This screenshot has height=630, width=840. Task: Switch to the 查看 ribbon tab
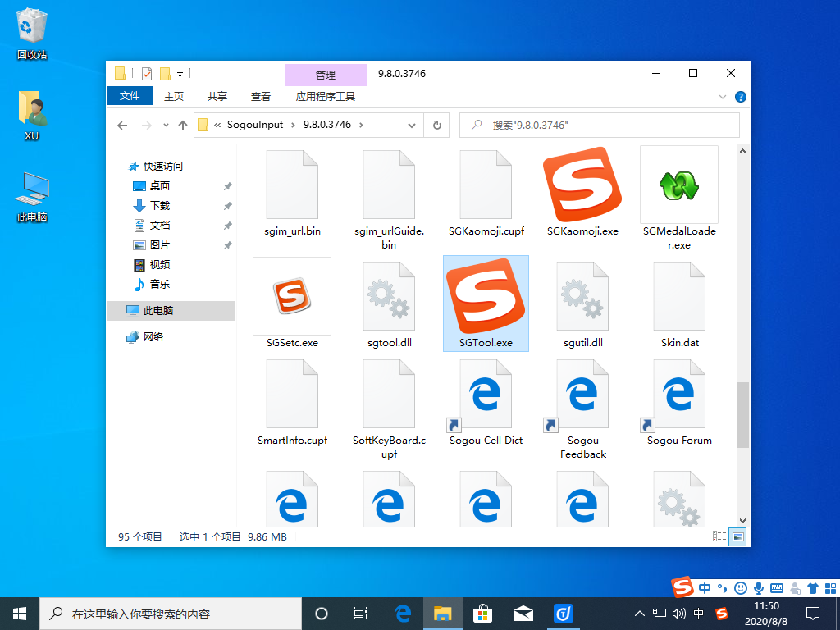pyautogui.click(x=260, y=96)
